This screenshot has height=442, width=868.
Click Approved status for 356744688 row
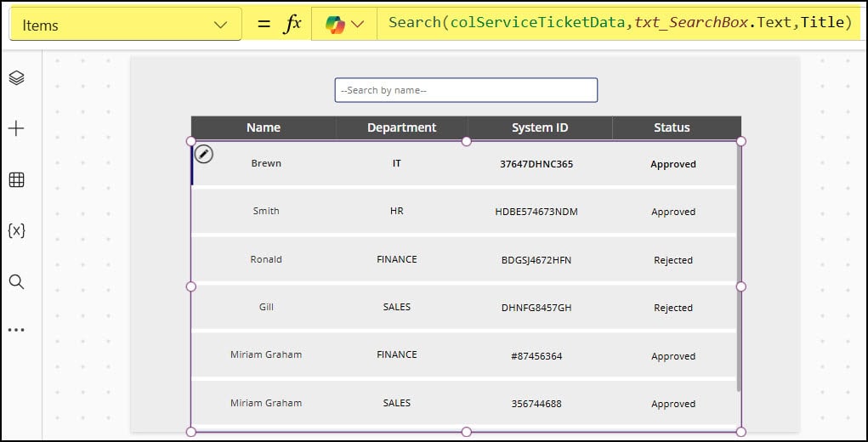[x=673, y=404]
